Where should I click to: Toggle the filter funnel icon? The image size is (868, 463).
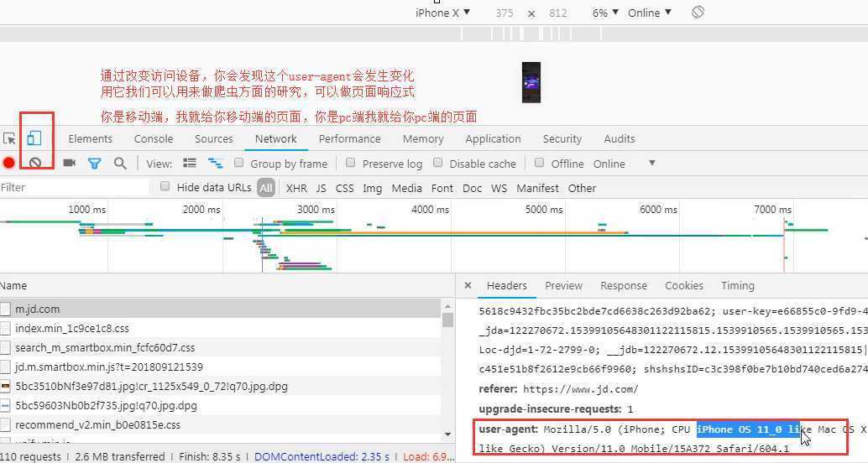pos(95,164)
